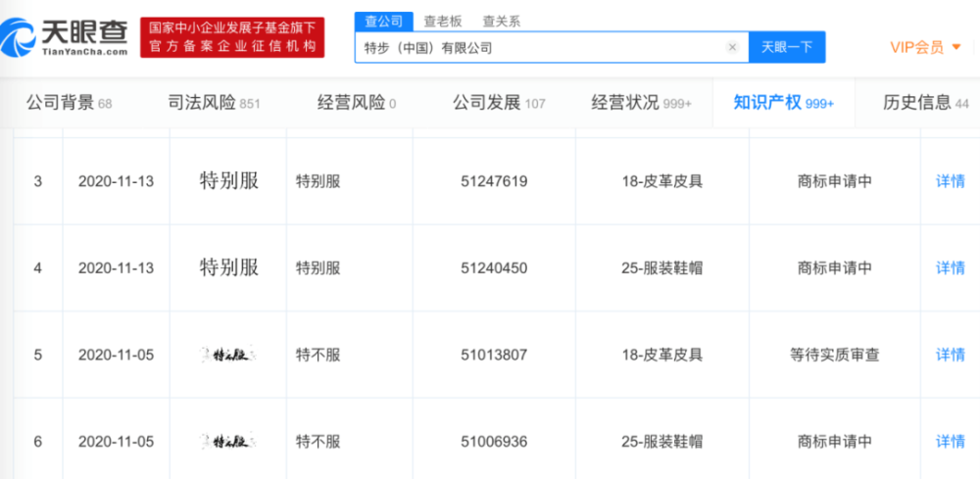980x479 pixels.
Task: Open 详情 for trademark 51013807
Action: pos(950,355)
